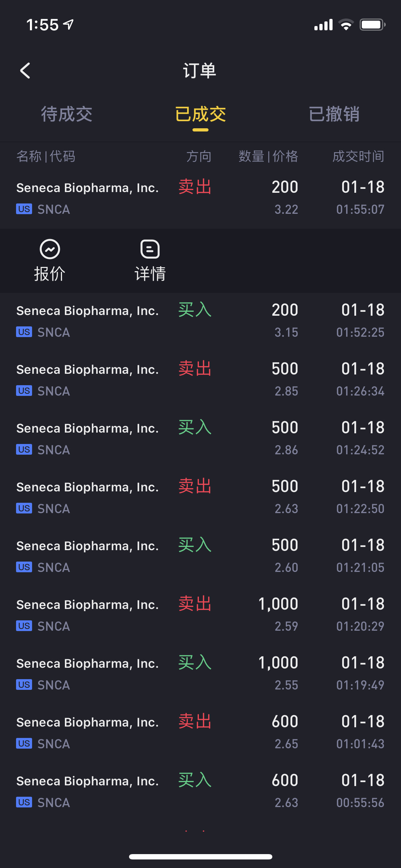401x868 pixels.
Task: Expand the sell order priced 2.85
Action: click(x=200, y=380)
